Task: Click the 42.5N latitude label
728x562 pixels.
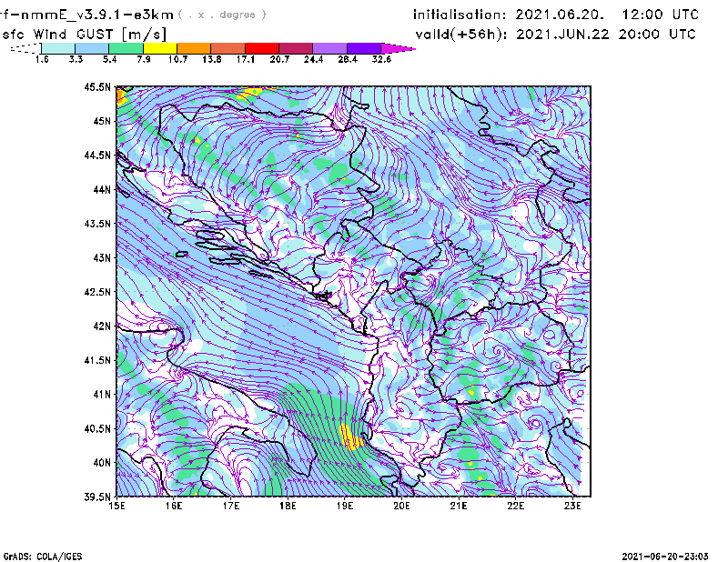Action: pyautogui.click(x=97, y=292)
